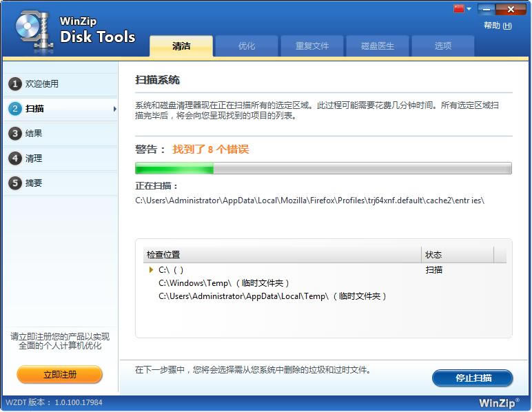Screen dimensions: 532x412
Task: Switch to the 优化 tab
Action: 247,45
